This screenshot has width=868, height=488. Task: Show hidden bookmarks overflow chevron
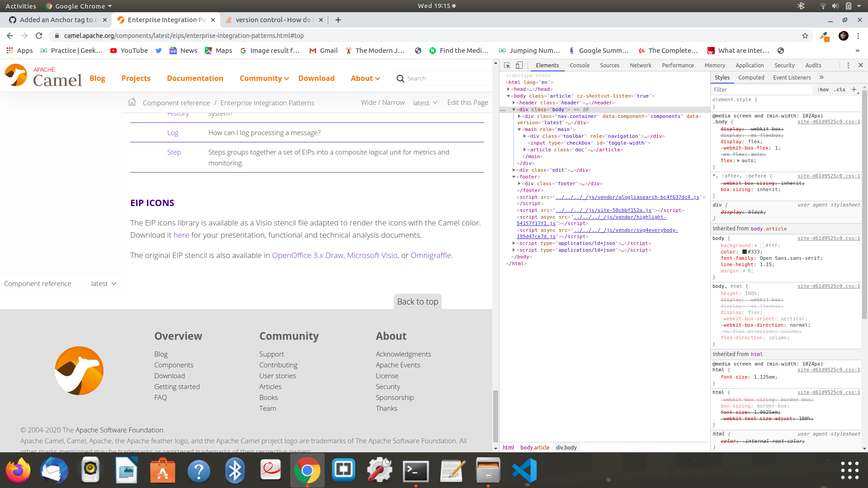pos(857,51)
